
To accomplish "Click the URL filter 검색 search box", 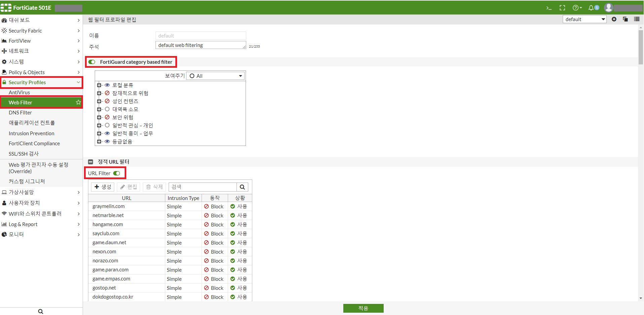I will pos(203,187).
